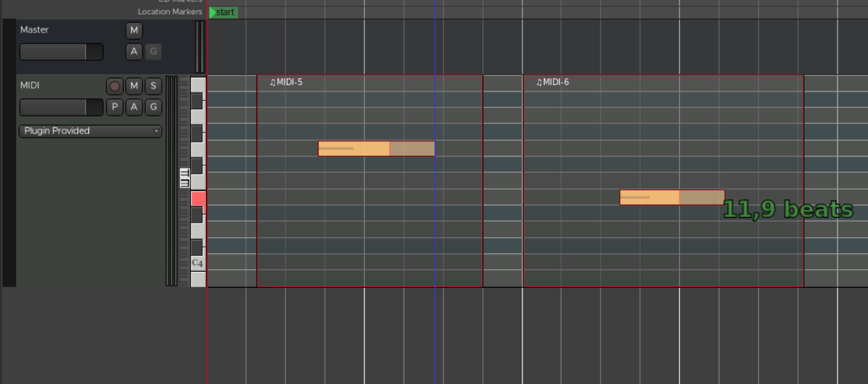Open Automation menu of MIDI track
868x384 pixels.
click(134, 107)
